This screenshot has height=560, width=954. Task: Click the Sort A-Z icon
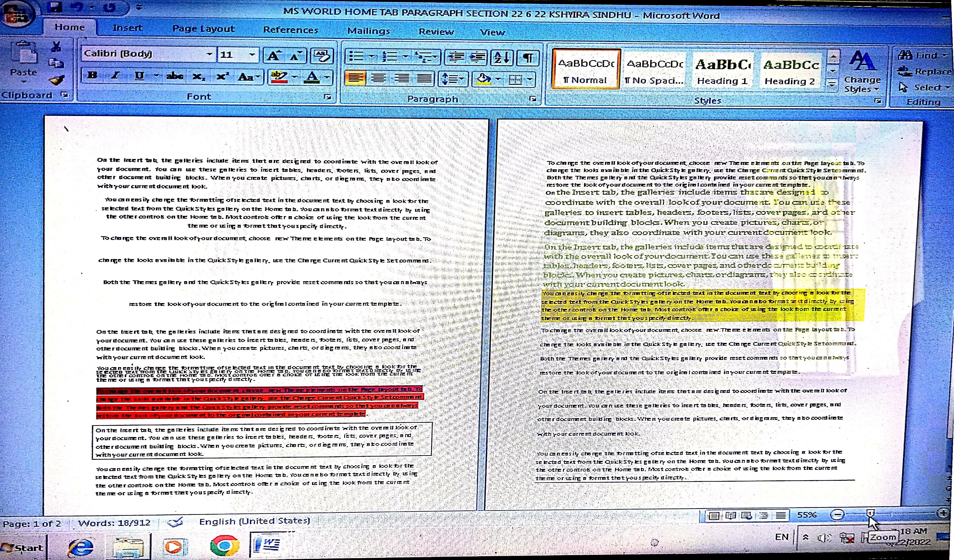click(x=502, y=58)
